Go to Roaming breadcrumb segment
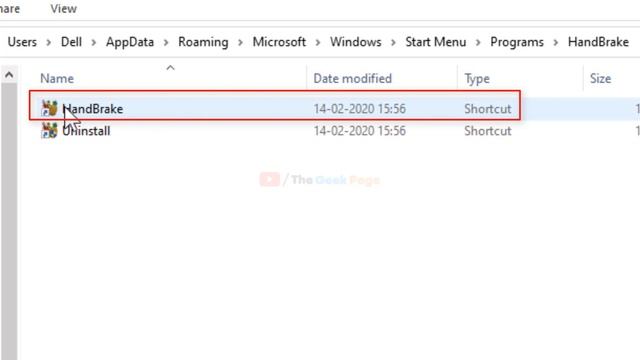Viewport: 640px width, 360px height. (203, 42)
